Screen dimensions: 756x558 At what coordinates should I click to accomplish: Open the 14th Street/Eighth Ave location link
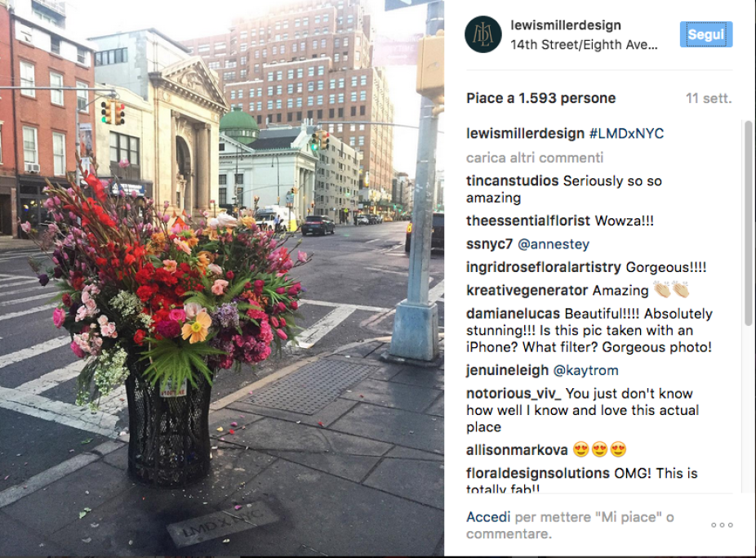(x=584, y=45)
